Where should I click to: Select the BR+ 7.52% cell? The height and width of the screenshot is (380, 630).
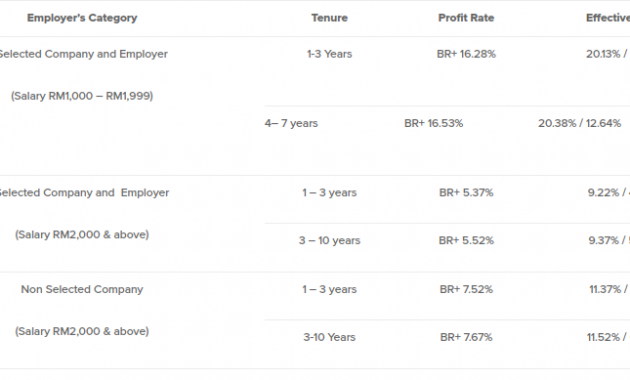466,289
